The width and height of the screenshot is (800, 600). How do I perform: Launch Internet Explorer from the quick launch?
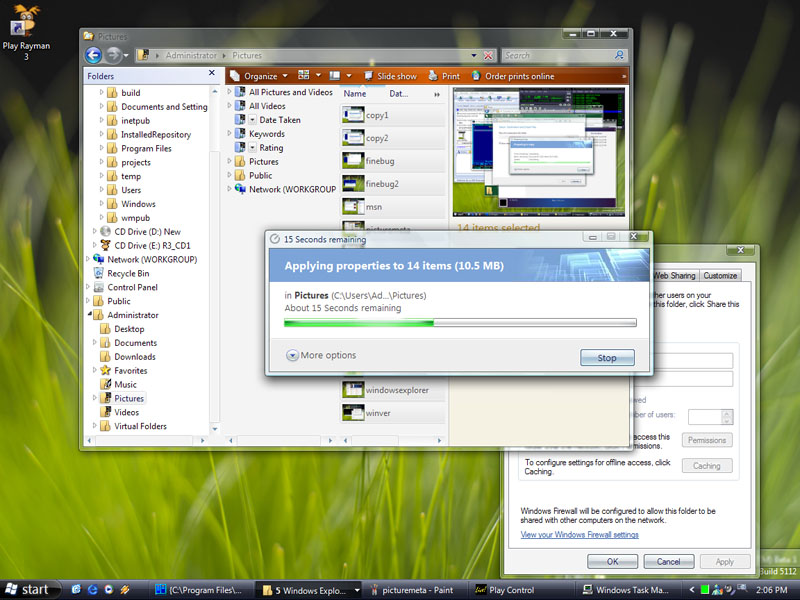click(92, 590)
